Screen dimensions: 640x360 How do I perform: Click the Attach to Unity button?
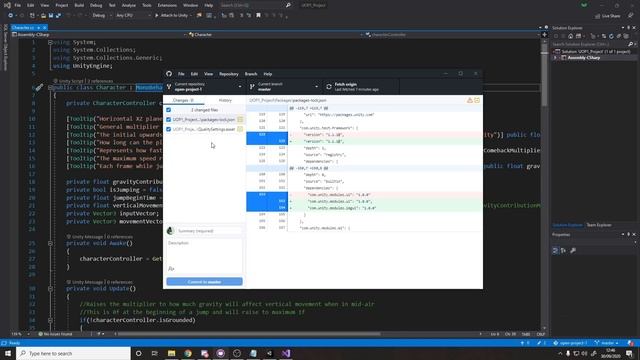point(171,16)
